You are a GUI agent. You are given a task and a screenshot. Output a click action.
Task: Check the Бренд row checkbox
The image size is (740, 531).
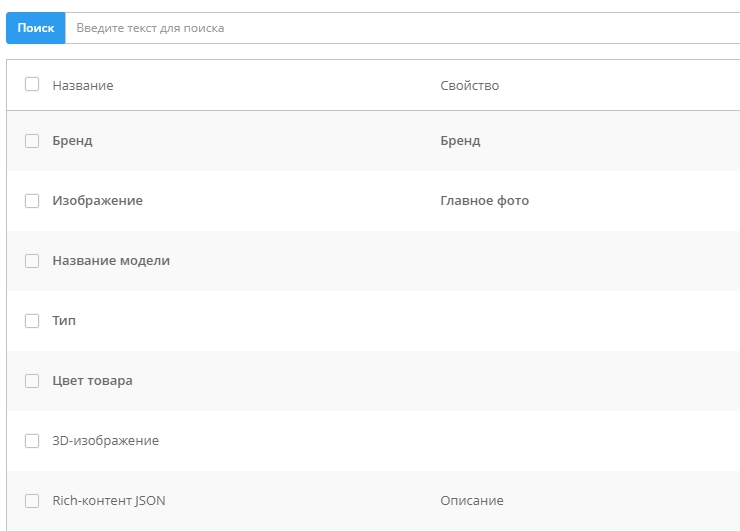32,141
